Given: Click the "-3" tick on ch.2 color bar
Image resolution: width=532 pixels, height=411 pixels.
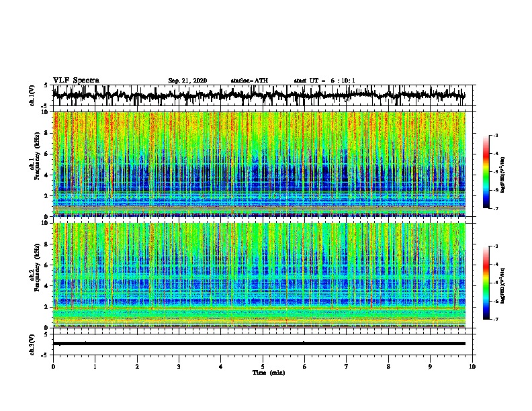Looking at the screenshot, I should click(x=496, y=246).
